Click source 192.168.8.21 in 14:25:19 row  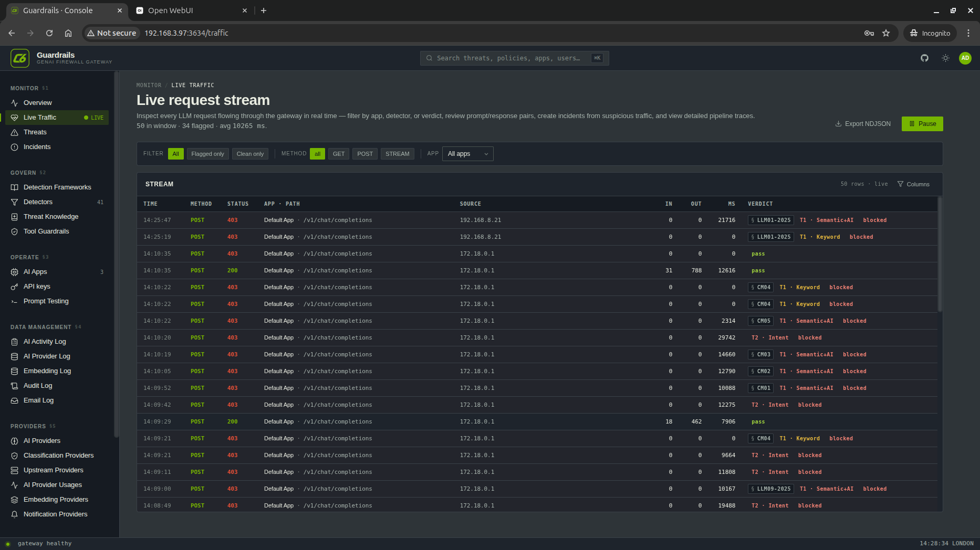(480, 237)
